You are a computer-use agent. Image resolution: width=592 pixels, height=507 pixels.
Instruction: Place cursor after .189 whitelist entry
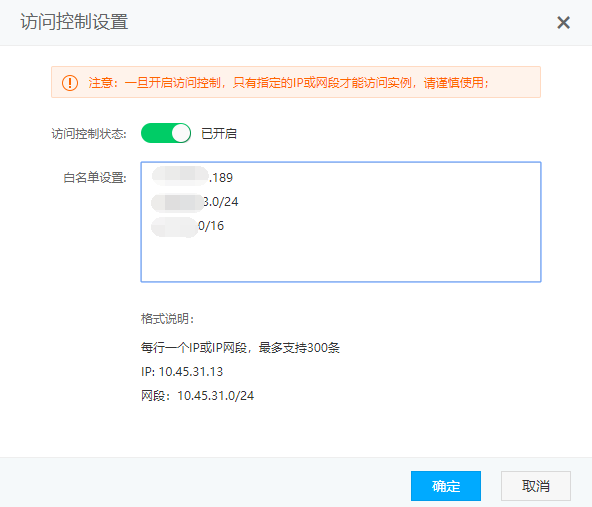click(233, 177)
